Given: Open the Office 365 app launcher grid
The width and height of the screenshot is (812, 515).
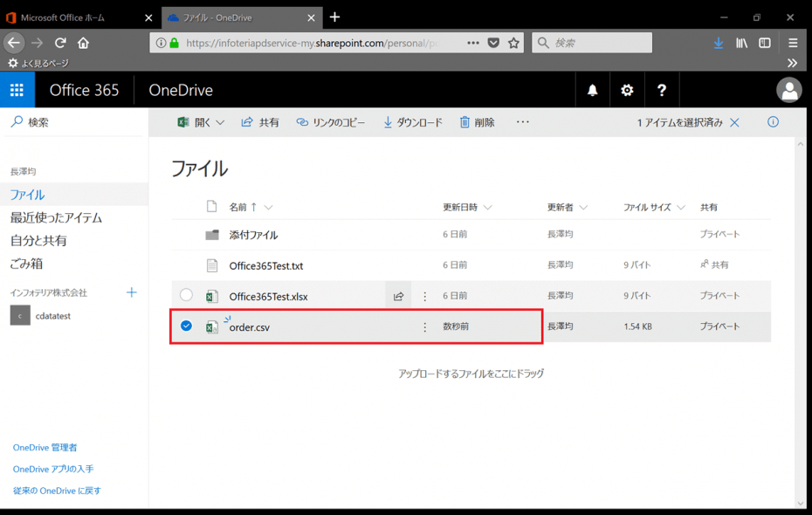Looking at the screenshot, I should point(17,90).
